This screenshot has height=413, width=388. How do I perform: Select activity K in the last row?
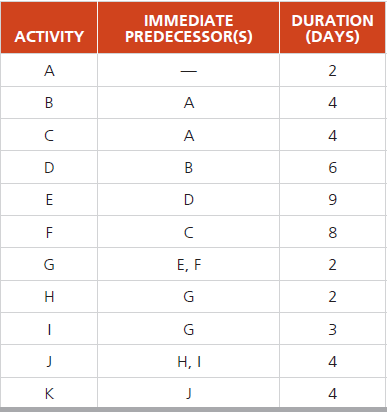[49, 394]
